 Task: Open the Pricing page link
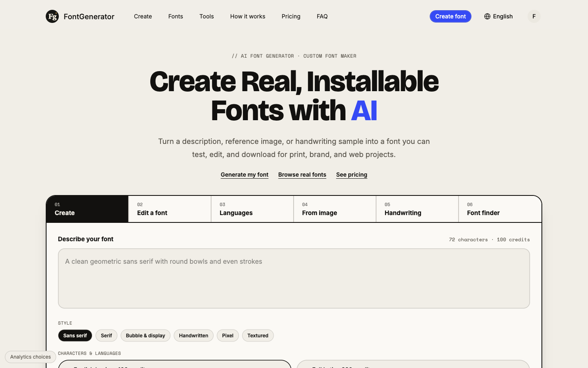tap(291, 16)
